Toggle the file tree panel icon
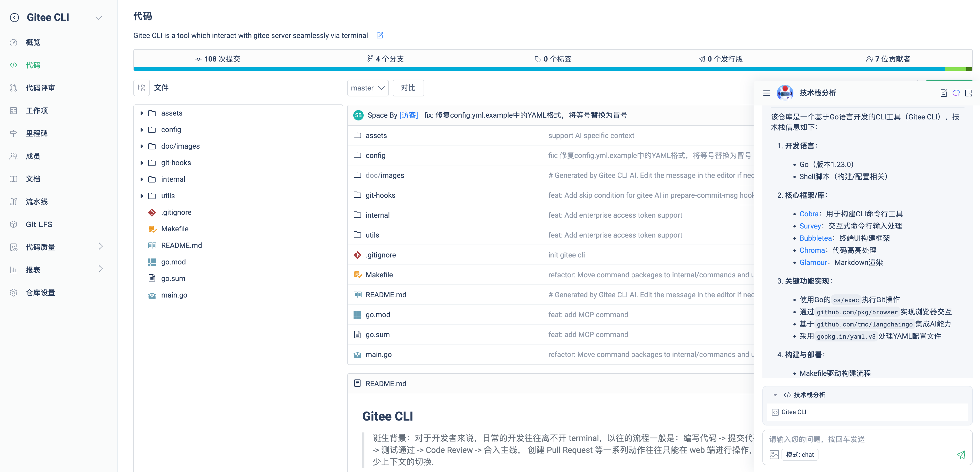This screenshot has width=980, height=472. 142,88
